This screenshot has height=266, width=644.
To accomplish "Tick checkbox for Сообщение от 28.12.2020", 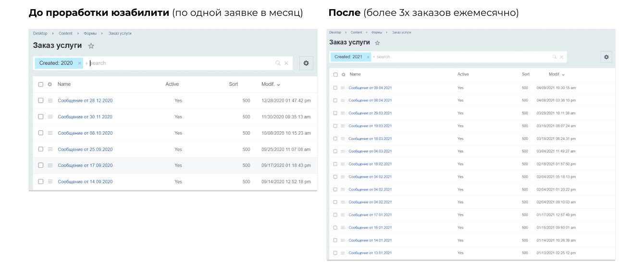I will (x=41, y=101).
